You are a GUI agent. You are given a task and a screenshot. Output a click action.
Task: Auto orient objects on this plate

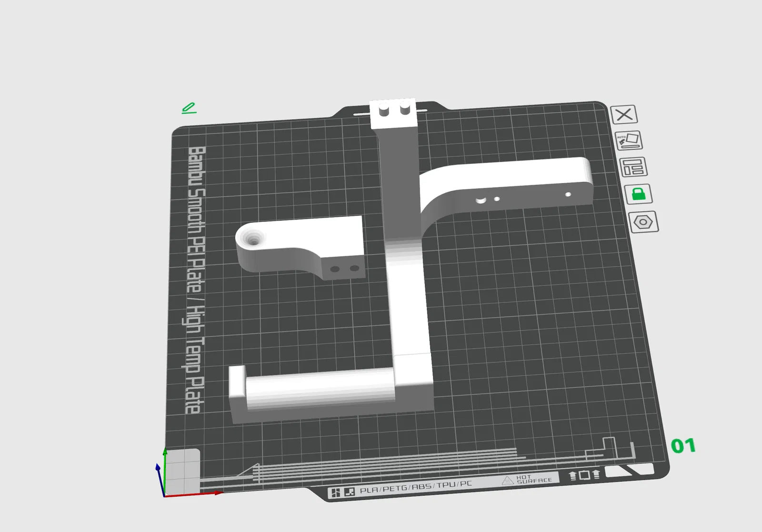point(629,141)
